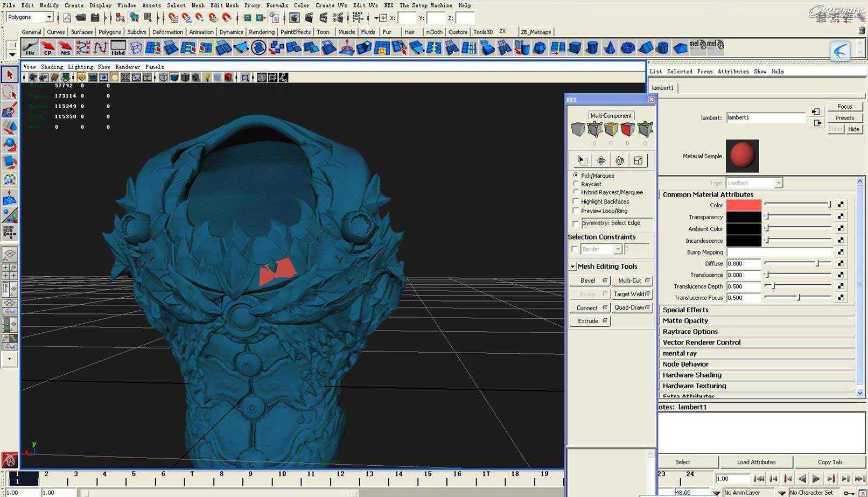Viewport: 868px width, 497px height.
Task: Expand the Special Effects section
Action: coord(685,310)
